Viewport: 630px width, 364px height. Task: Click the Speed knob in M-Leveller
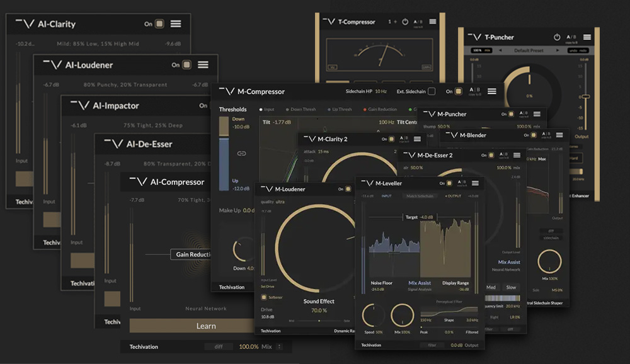click(374, 316)
